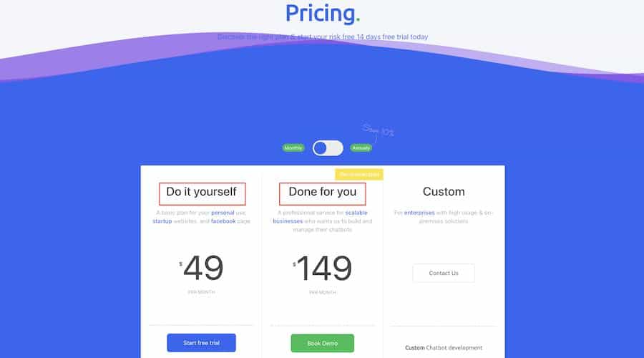Click the Start free trial button
The width and height of the screenshot is (644, 358).
pos(201,343)
